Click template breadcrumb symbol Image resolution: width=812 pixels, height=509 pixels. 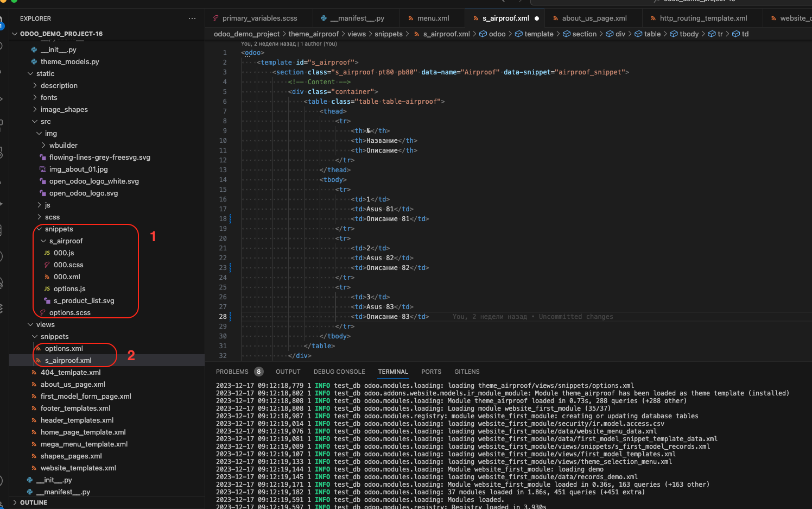pos(534,34)
